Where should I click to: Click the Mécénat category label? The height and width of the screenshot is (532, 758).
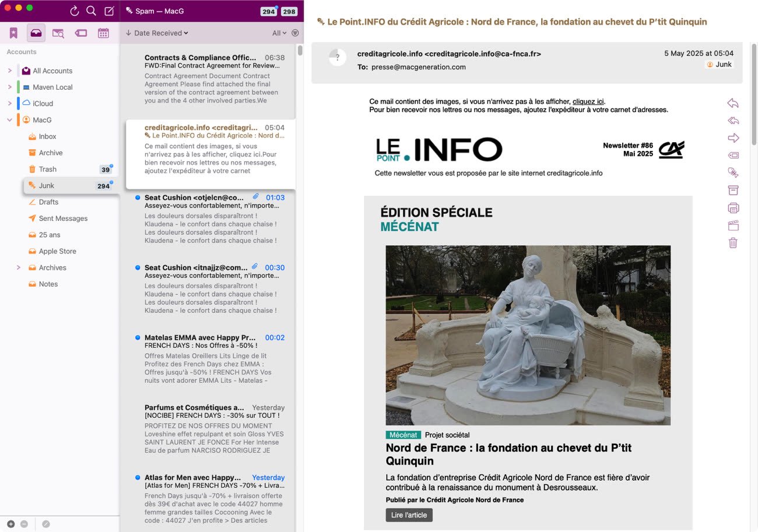point(403,435)
